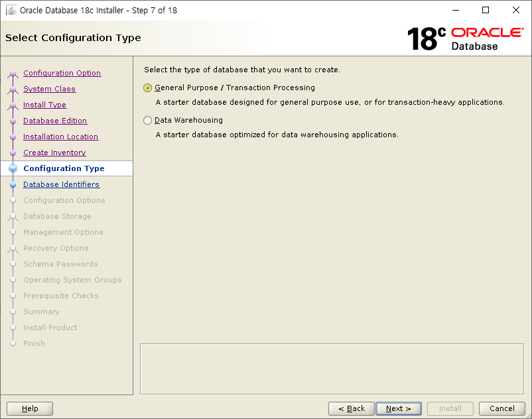Click 'Select the type of database' instruction
Image resolution: width=532 pixels, height=419 pixels.
(x=242, y=70)
